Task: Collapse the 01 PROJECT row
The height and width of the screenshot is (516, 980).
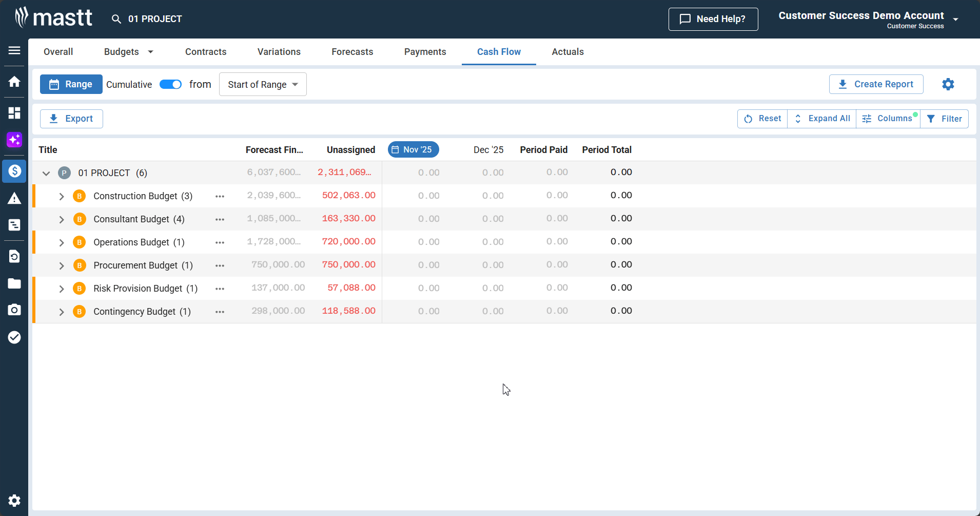Action: (46, 173)
